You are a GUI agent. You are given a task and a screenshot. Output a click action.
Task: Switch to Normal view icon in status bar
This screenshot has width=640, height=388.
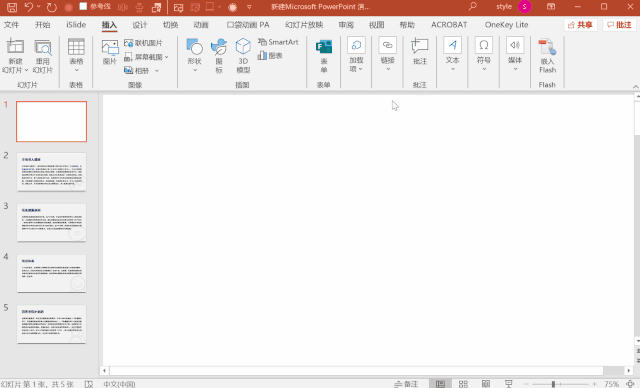[440, 384]
